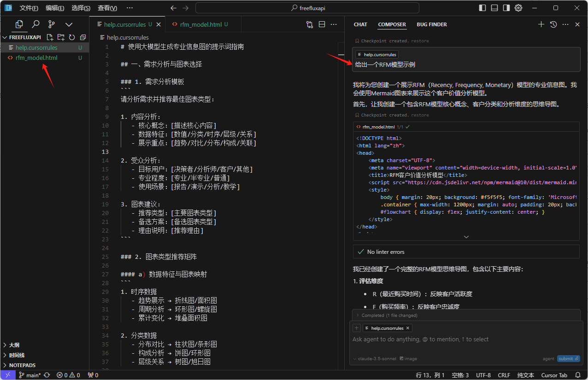
Task: Open the 编辑(E) menu
Action: (55, 8)
